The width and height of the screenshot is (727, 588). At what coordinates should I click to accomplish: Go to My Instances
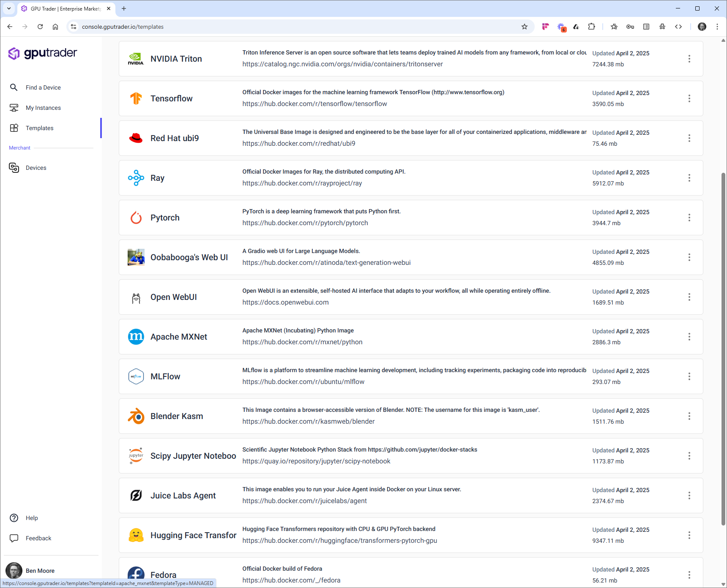click(x=43, y=108)
